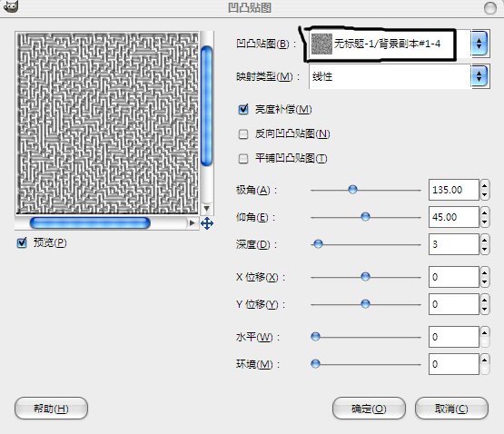
Task: Click the X 位移(X) slider handle
Action: [x=365, y=277]
